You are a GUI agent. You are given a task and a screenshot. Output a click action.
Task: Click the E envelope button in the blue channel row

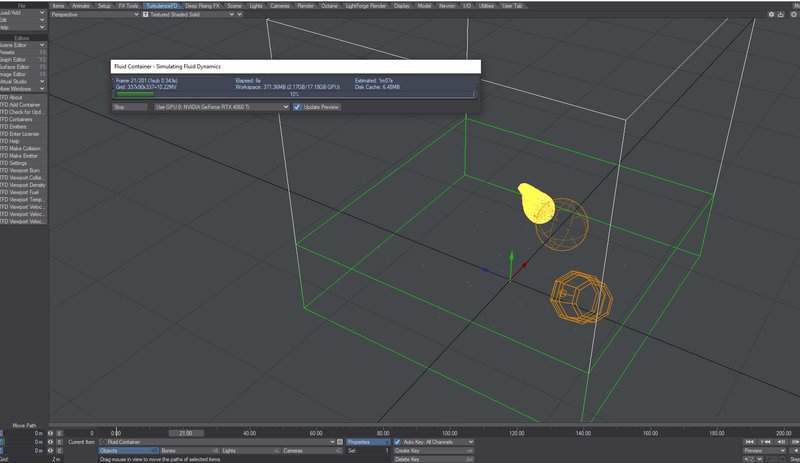pos(59,451)
